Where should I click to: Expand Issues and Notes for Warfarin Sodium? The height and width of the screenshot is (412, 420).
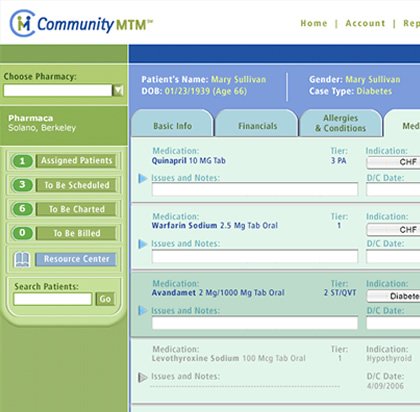tap(143, 244)
